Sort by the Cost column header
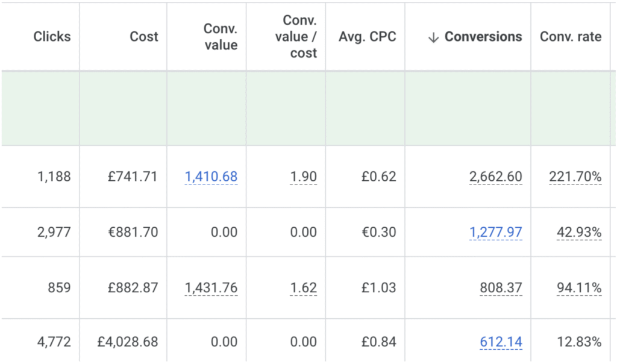617x364 pixels. point(144,37)
